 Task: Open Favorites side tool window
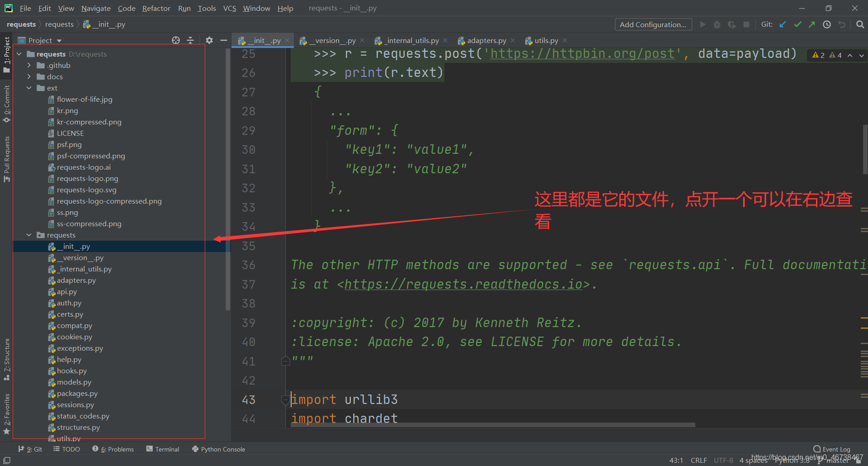click(6, 414)
